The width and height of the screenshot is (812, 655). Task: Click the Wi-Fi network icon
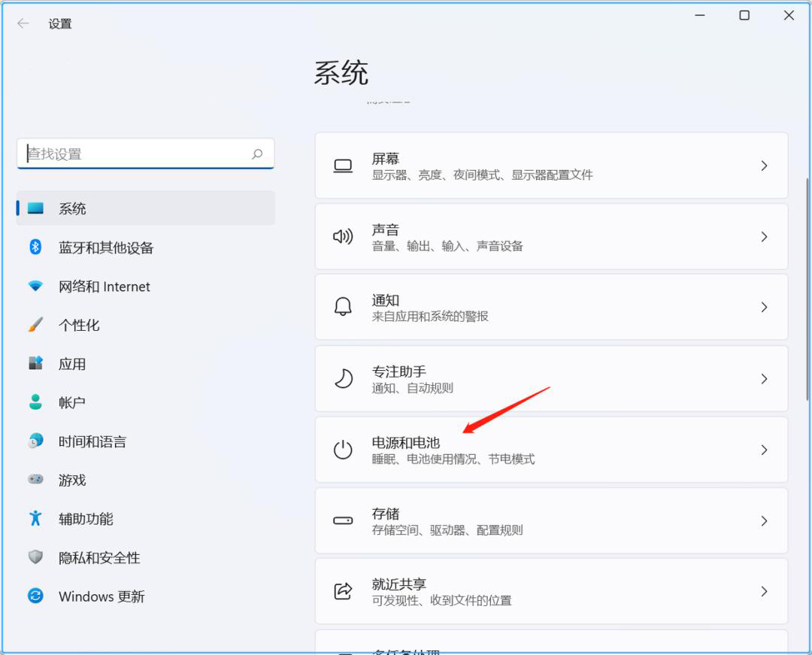35,286
